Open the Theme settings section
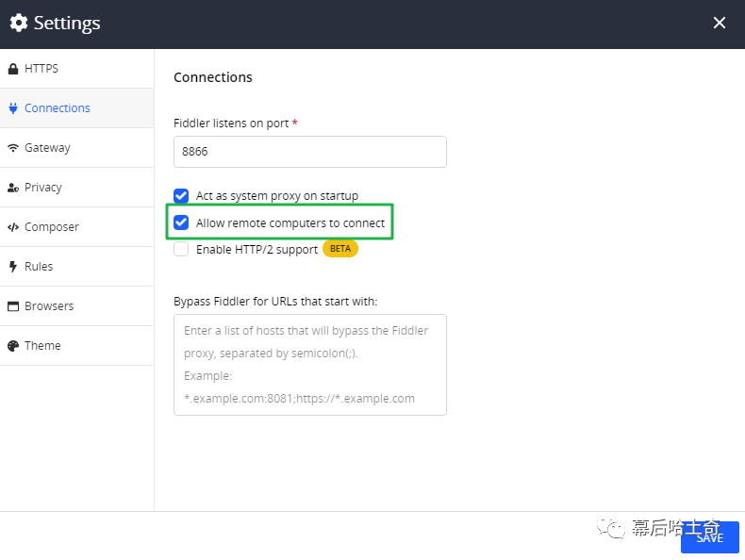 (77, 346)
